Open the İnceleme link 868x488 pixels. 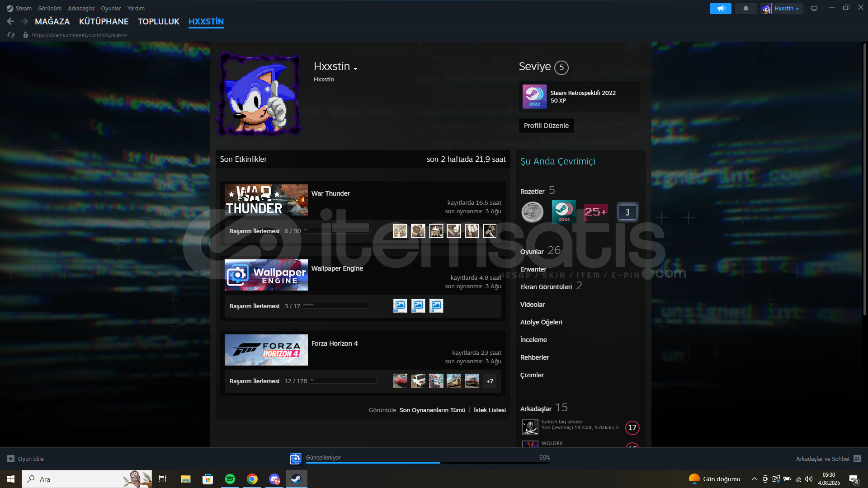click(x=533, y=340)
